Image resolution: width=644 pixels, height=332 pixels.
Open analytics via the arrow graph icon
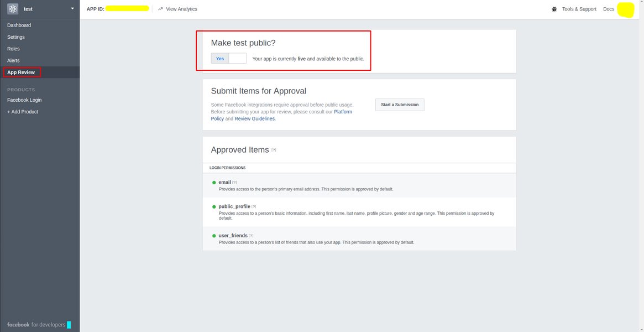point(160,9)
